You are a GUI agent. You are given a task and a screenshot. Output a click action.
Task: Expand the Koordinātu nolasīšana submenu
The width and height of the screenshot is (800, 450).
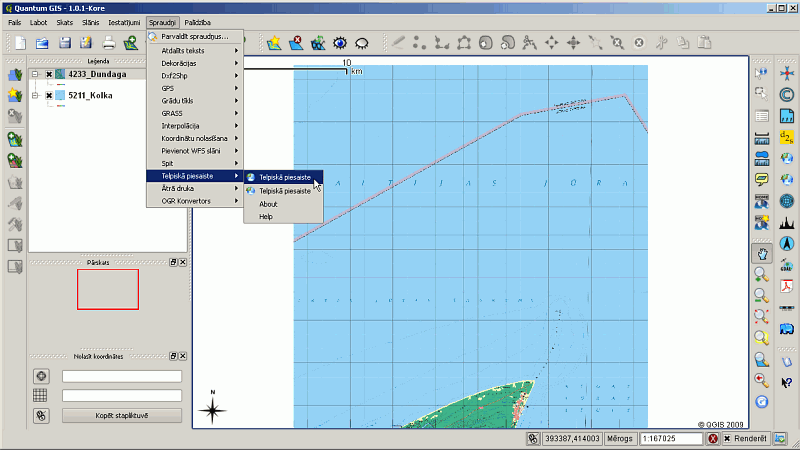click(x=195, y=138)
